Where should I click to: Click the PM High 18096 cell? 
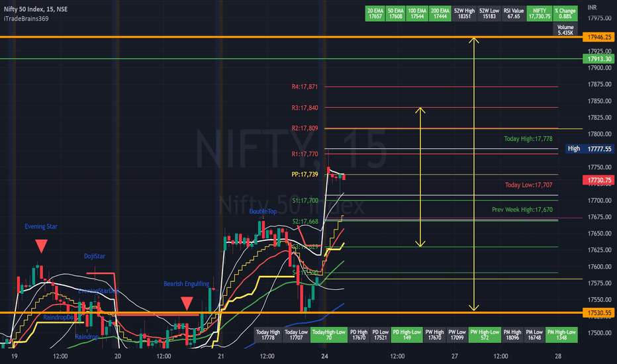click(x=512, y=335)
